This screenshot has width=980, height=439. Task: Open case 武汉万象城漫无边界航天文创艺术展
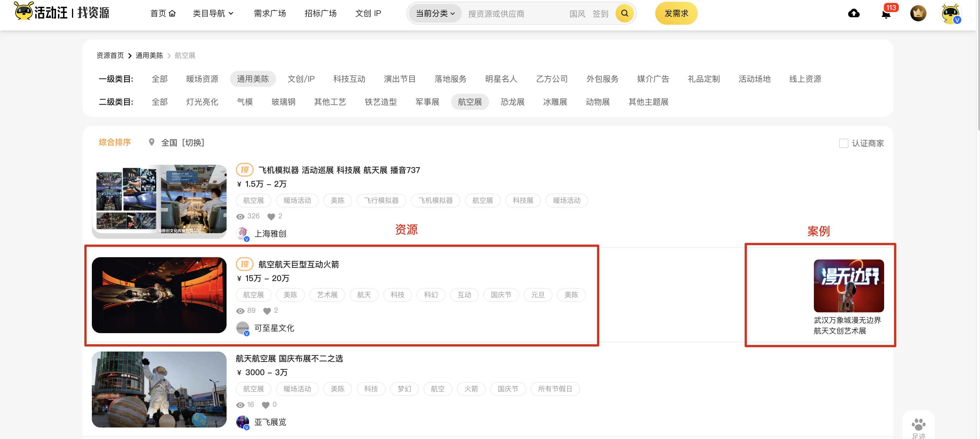tap(847, 326)
